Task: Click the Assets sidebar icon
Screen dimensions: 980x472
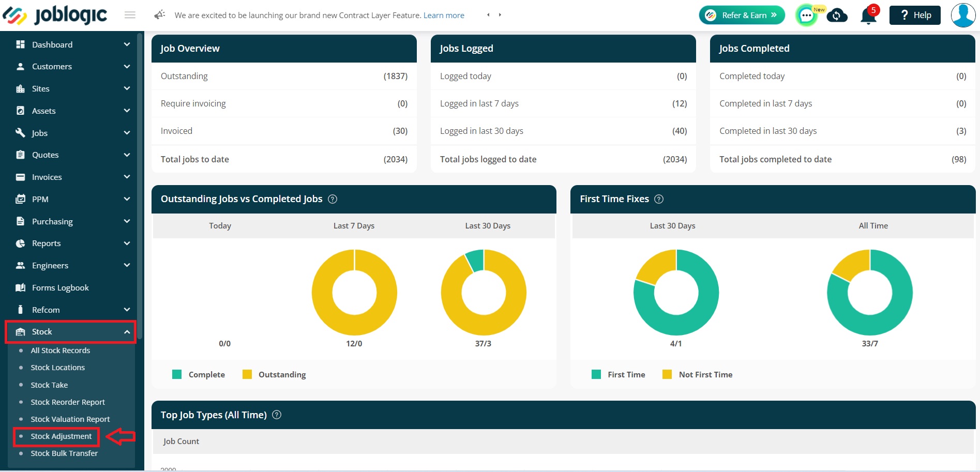Action: 21,111
